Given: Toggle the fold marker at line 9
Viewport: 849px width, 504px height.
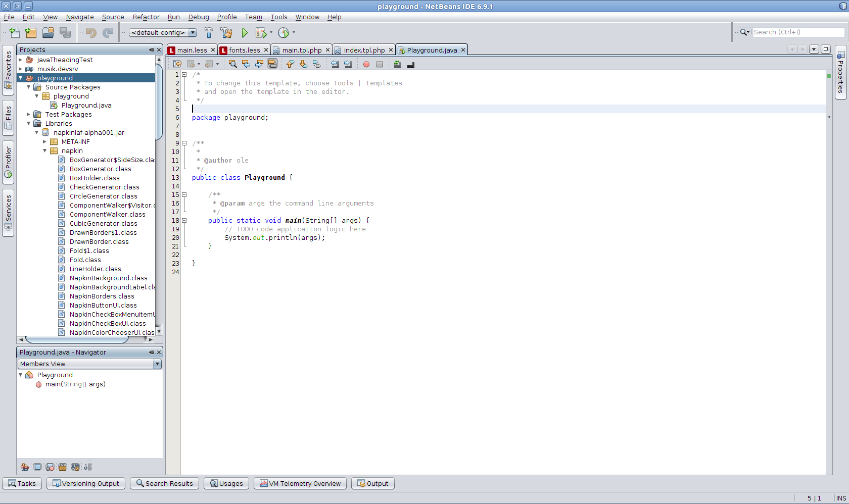Looking at the screenshot, I should [x=184, y=143].
